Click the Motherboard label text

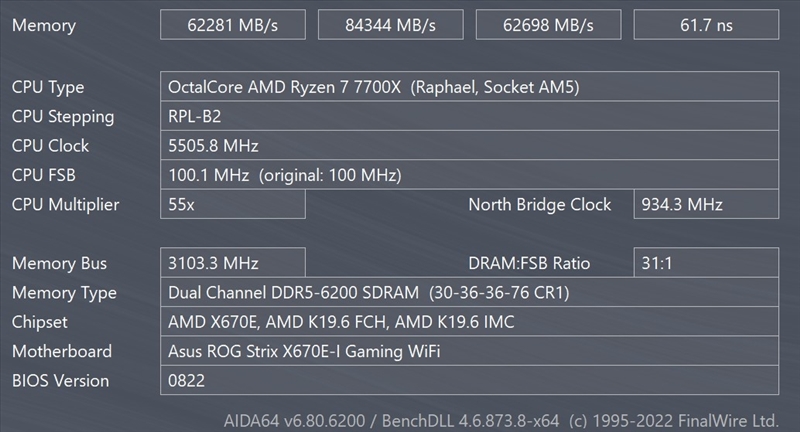coord(61,352)
